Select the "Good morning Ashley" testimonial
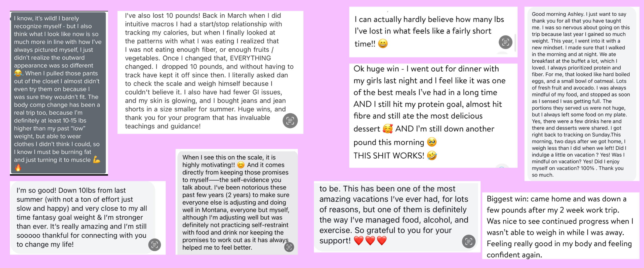This screenshot has height=268, width=644. pos(581,94)
